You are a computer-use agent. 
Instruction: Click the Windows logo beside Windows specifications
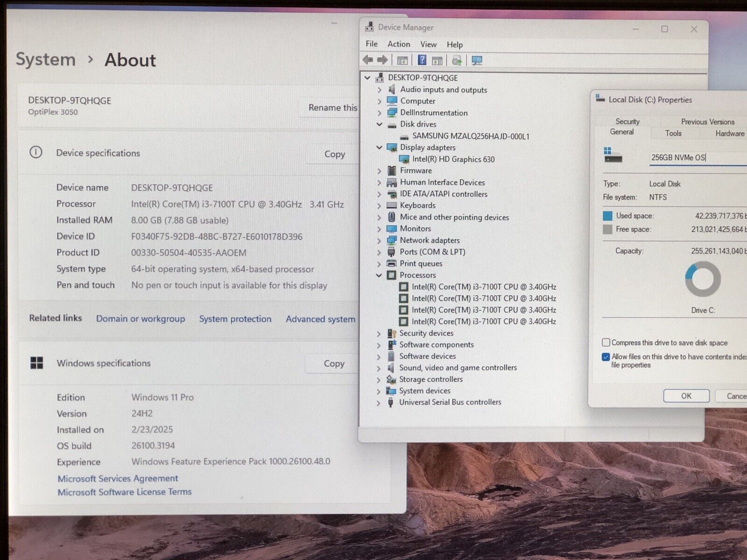[x=36, y=363]
